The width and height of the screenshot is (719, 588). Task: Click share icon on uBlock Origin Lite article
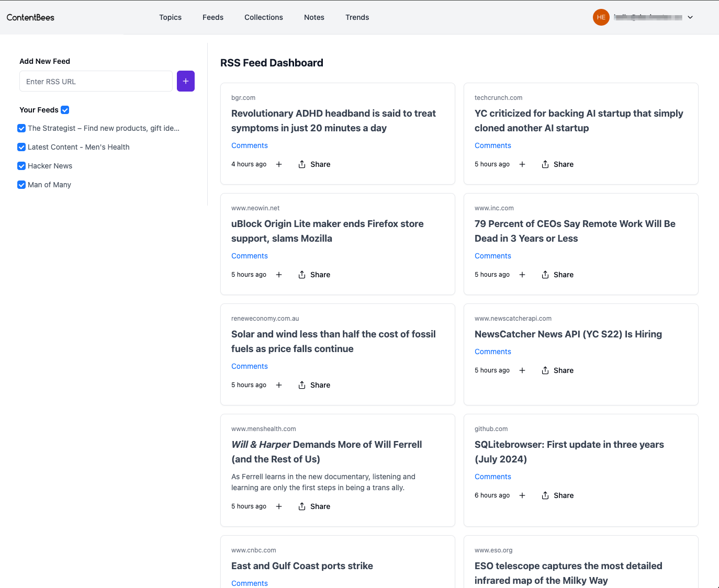[302, 275]
